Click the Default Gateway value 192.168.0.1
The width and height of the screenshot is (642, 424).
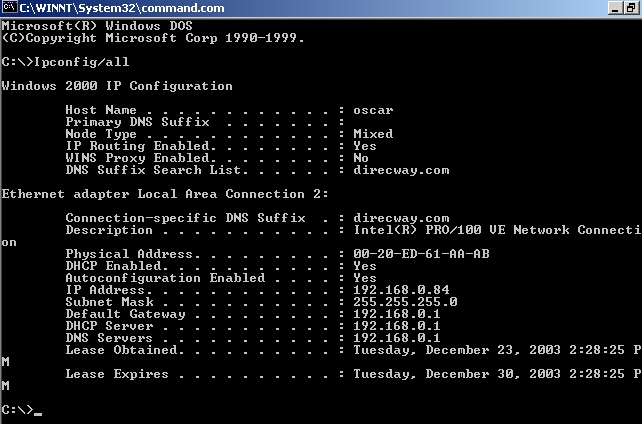point(397,314)
